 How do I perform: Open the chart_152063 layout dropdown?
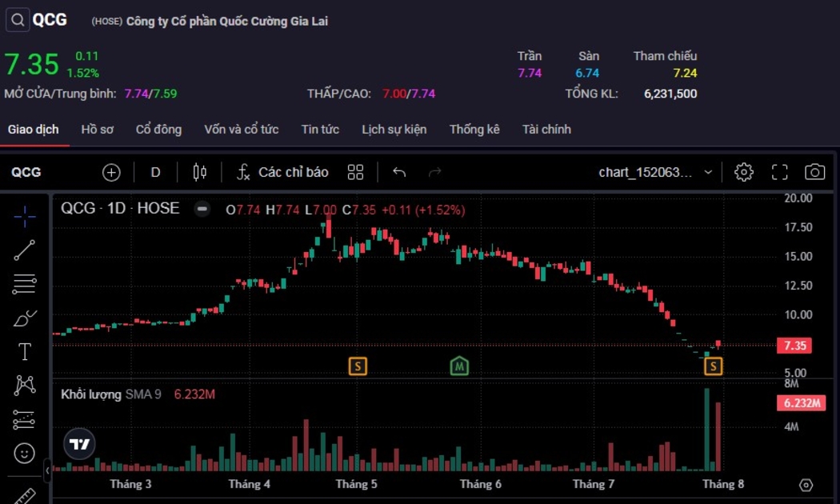(656, 172)
